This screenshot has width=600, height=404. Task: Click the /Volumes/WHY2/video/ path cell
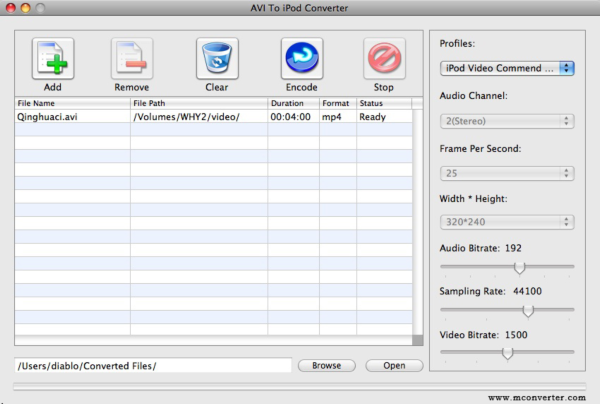point(199,117)
